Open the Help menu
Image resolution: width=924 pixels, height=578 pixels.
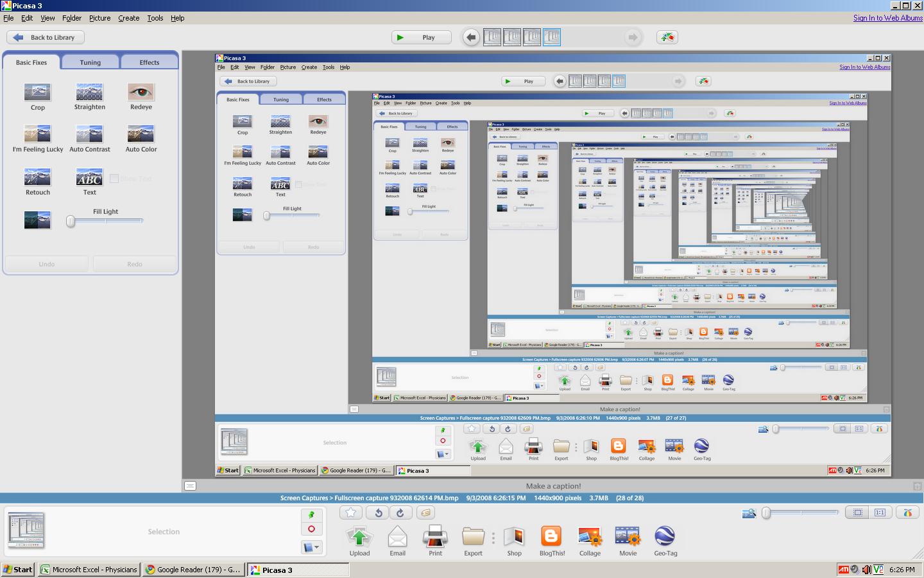(177, 18)
